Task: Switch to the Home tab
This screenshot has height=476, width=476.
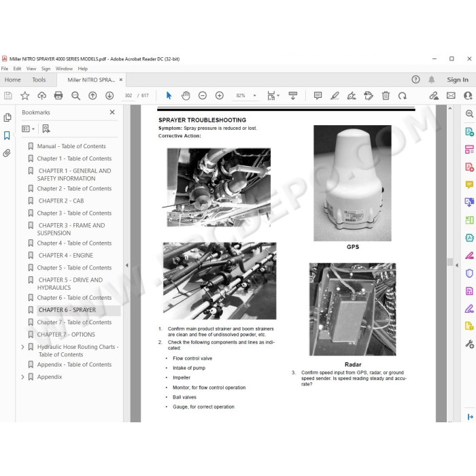Action: pos(12,80)
